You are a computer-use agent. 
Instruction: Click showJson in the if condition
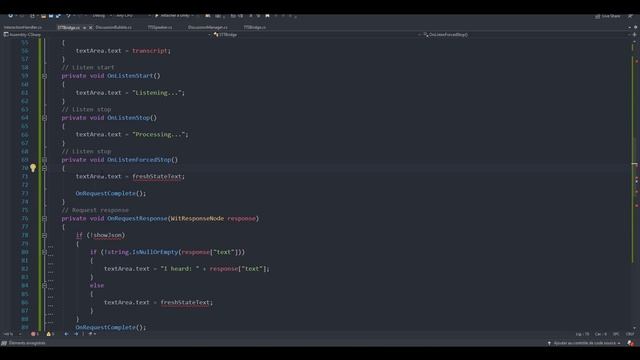point(108,235)
